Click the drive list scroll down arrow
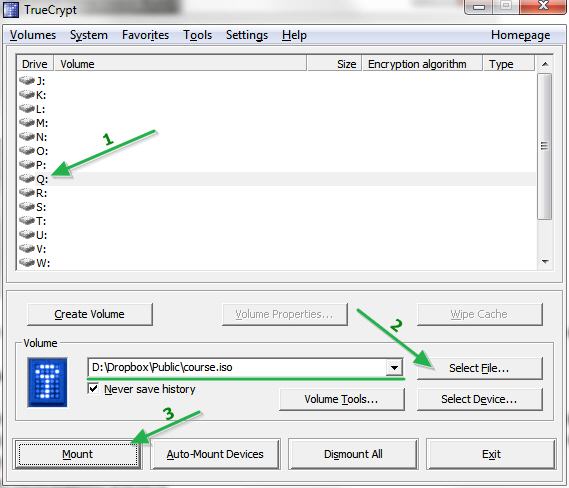 click(545, 261)
